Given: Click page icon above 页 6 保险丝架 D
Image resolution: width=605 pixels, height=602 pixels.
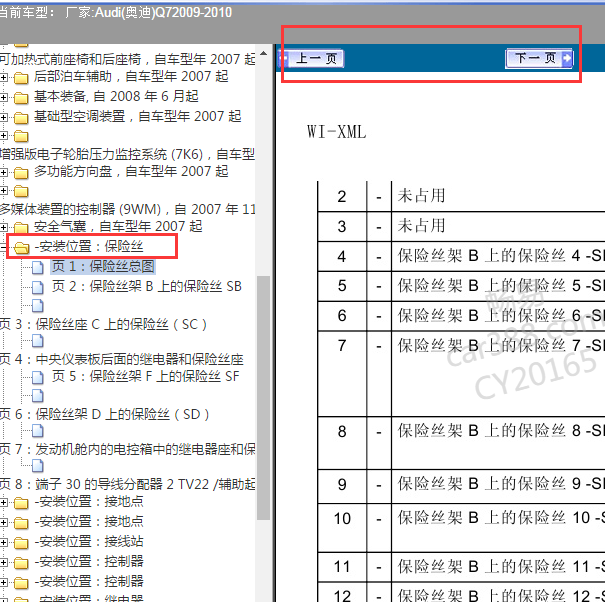Looking at the screenshot, I should 37,396.
